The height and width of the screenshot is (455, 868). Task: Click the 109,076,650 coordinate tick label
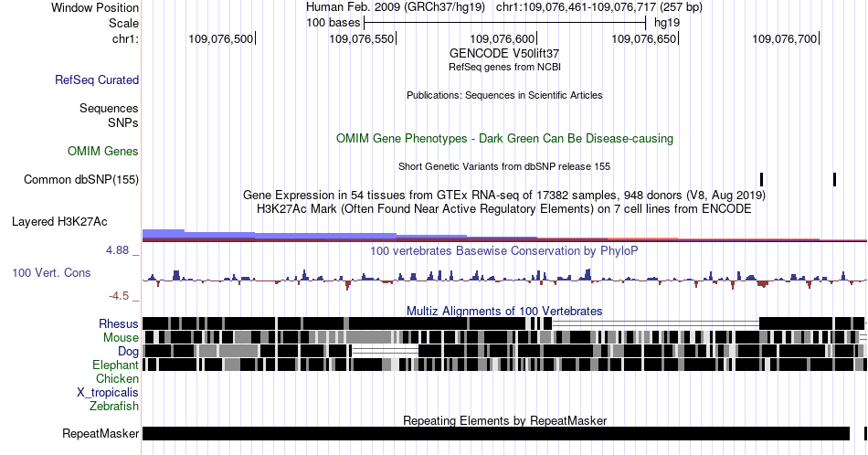(644, 38)
